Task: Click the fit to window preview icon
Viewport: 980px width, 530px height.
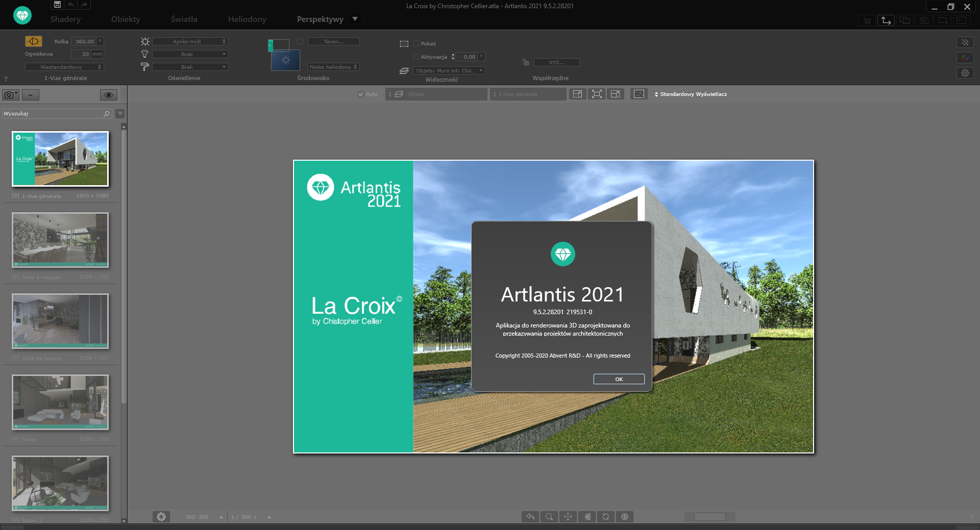Action: point(597,94)
